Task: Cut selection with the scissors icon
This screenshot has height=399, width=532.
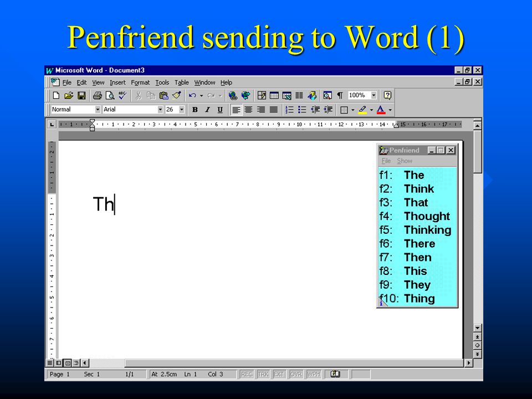Action: [138, 96]
